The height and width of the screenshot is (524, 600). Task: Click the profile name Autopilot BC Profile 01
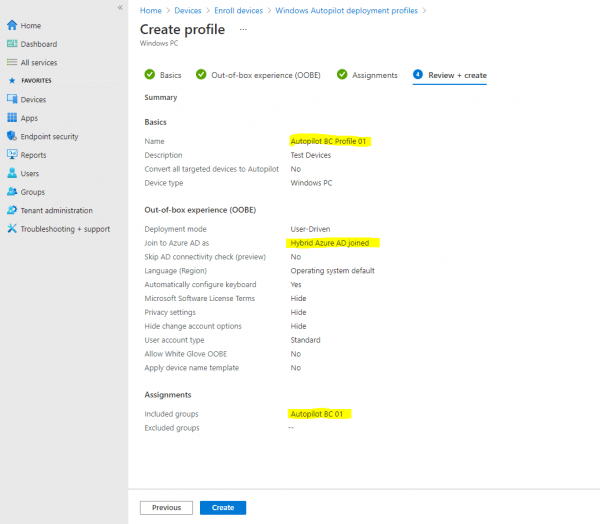click(x=328, y=141)
